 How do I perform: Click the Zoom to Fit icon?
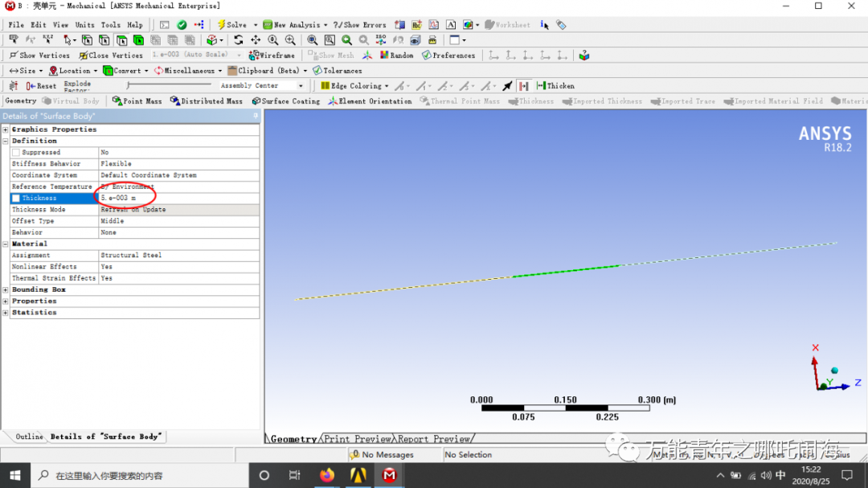tap(312, 40)
